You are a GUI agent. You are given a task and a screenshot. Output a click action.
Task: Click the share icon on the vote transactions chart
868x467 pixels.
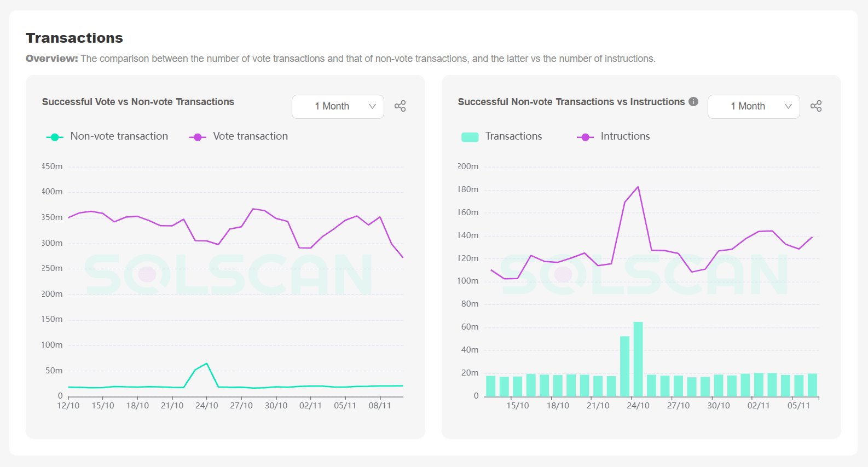coord(400,106)
